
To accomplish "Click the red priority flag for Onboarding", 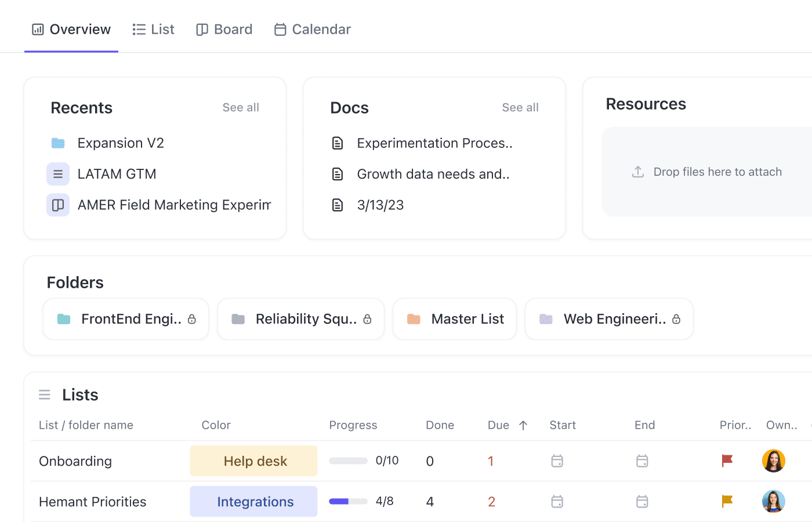I will tap(727, 461).
